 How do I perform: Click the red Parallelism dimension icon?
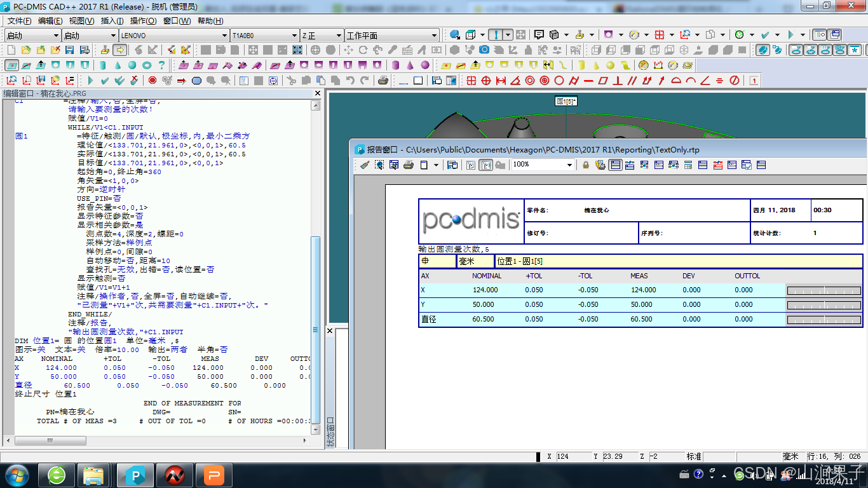pos(632,81)
